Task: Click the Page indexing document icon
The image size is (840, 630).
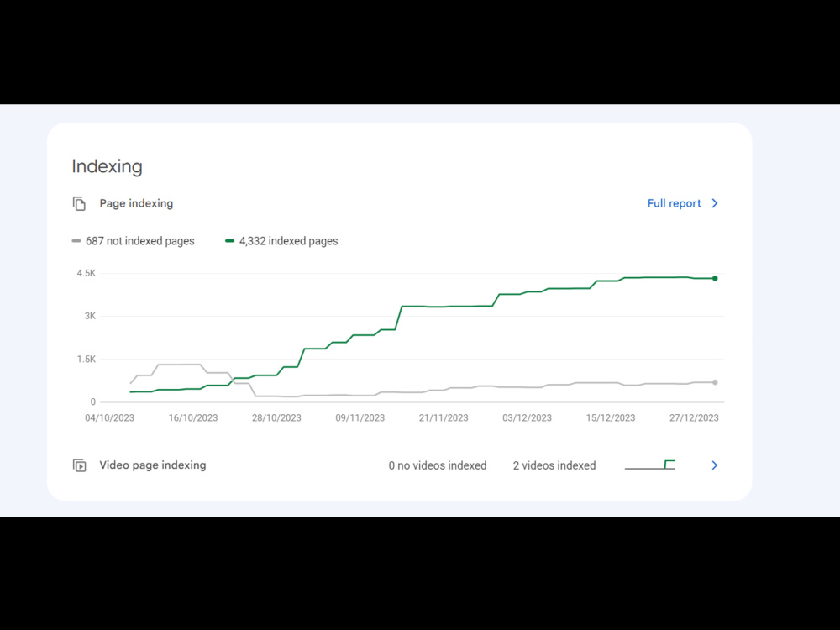Action: tap(79, 203)
